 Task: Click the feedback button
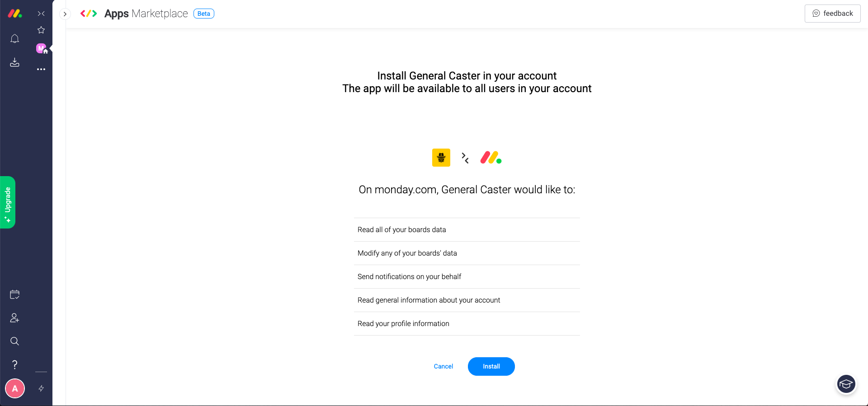[x=832, y=14]
